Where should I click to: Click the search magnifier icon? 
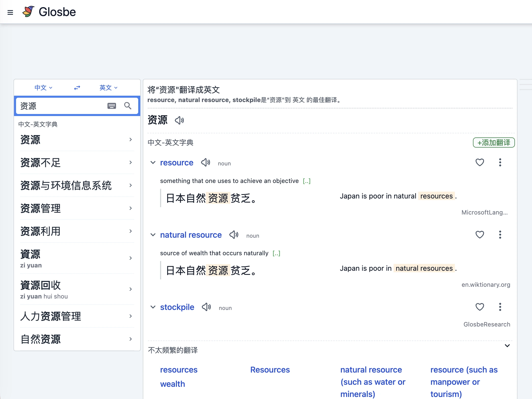(x=128, y=106)
